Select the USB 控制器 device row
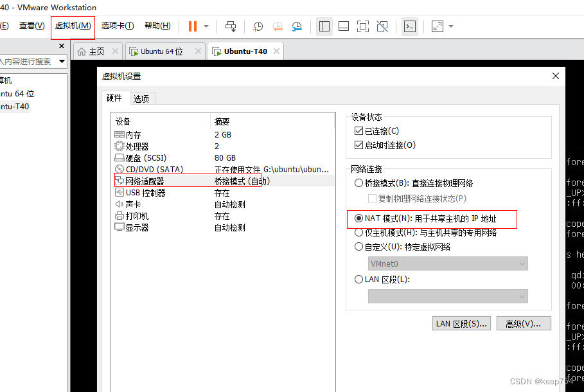Viewport: 584px width, 392px height. 224,193
